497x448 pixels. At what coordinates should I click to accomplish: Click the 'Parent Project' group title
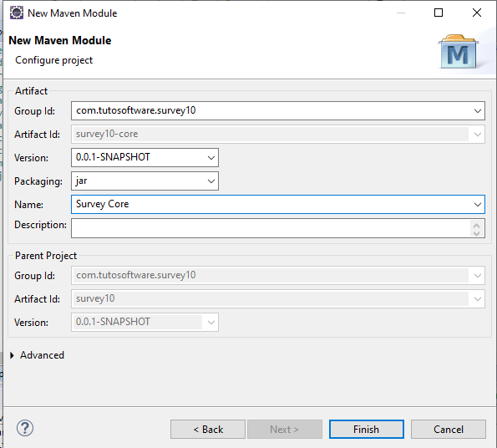pos(46,256)
